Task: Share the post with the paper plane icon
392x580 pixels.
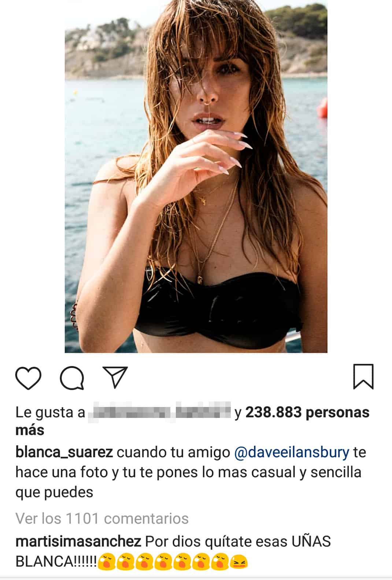Action: point(115,377)
